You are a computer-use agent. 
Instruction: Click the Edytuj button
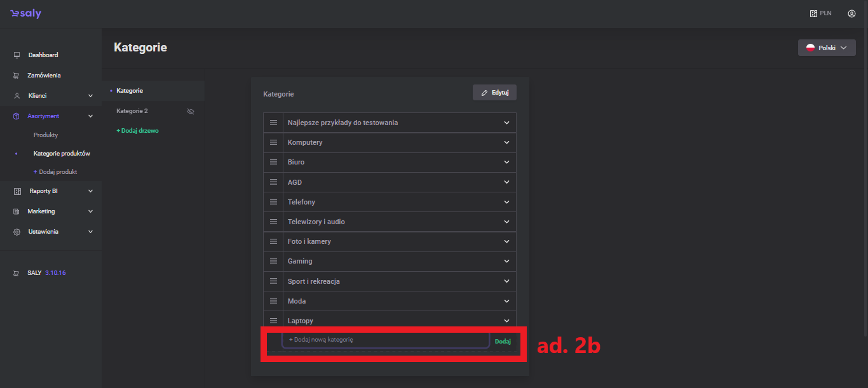click(x=494, y=93)
